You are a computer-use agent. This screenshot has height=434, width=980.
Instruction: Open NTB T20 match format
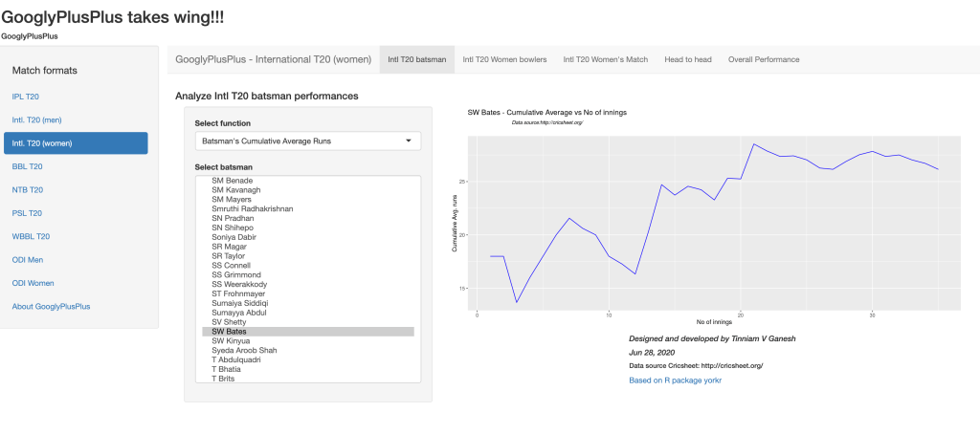pyautogui.click(x=27, y=190)
